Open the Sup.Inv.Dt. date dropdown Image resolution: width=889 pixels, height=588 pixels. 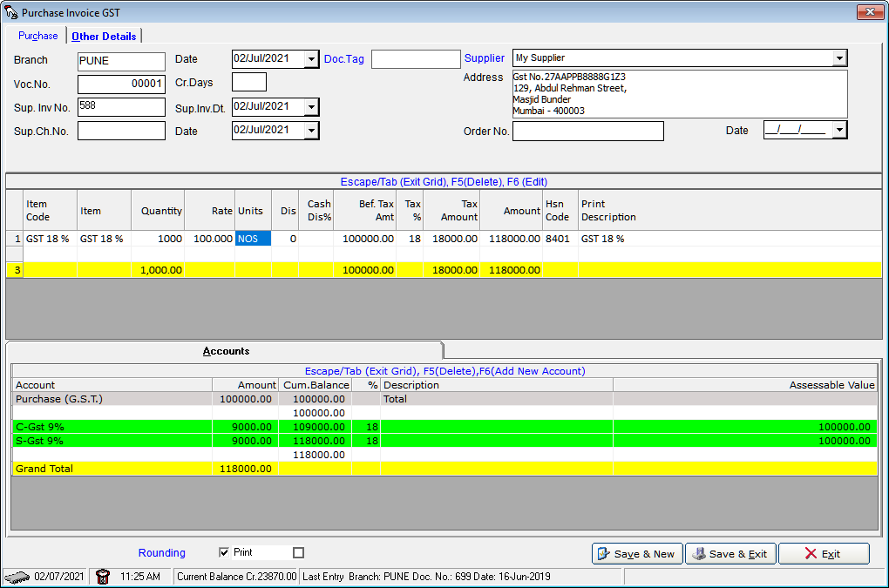coord(311,106)
